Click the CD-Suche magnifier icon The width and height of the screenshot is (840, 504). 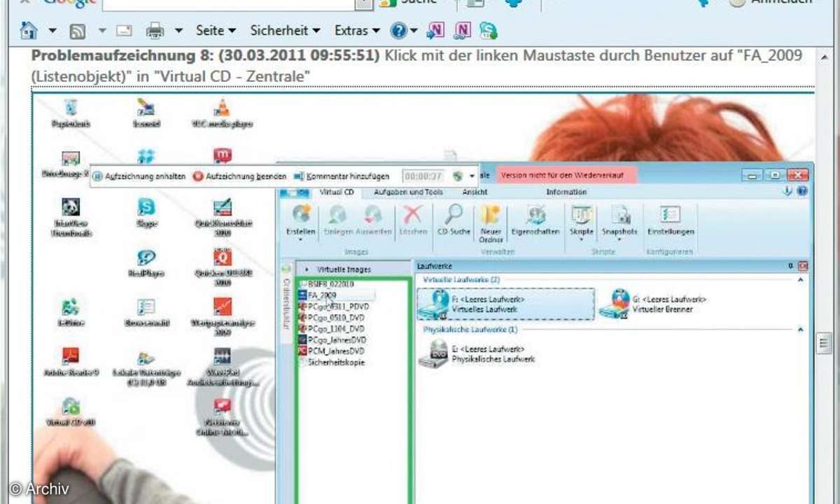(x=453, y=213)
